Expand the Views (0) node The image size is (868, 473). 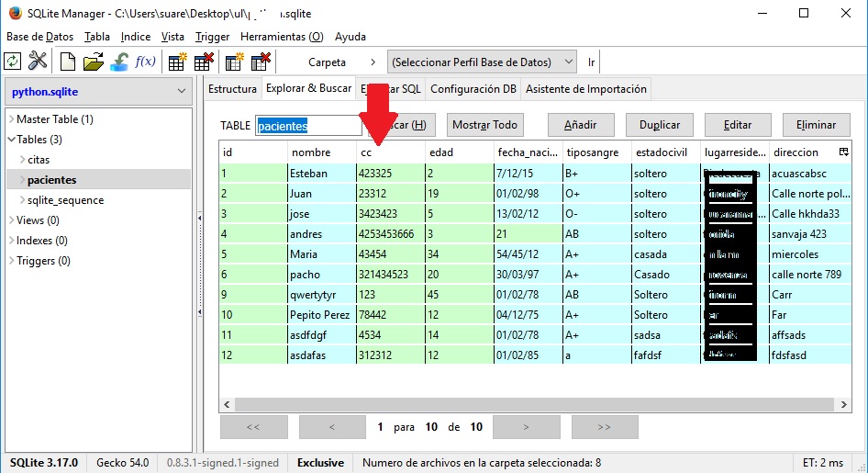[12, 220]
